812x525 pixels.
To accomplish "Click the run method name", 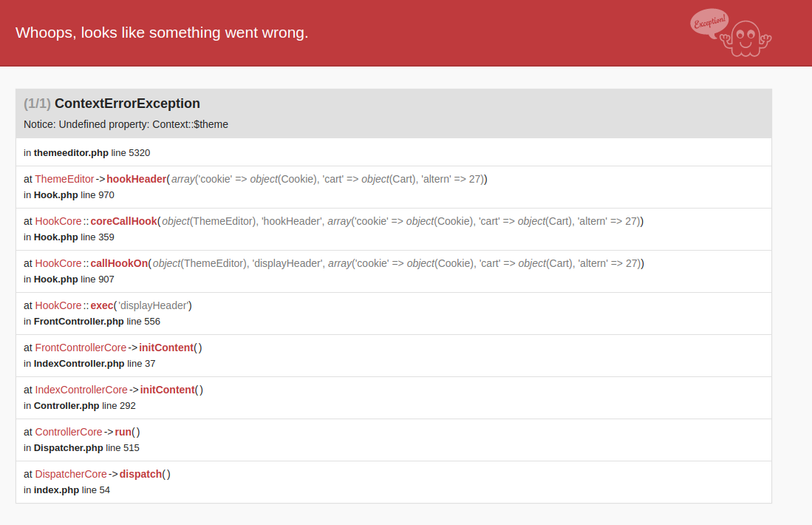I will 123,432.
